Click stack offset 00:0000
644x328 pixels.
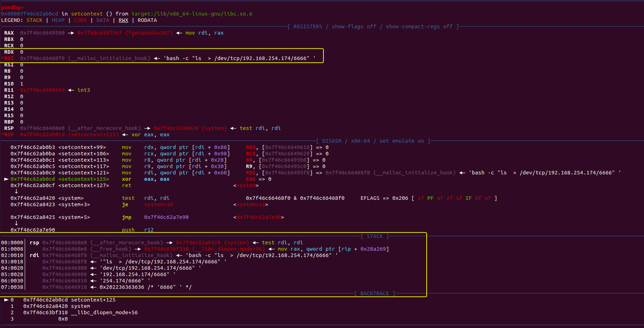12,243
